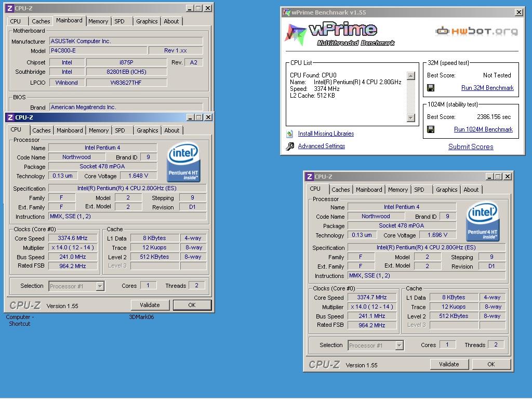
Task: Open About tab in left CPU-Z CPU window
Action: (x=171, y=130)
